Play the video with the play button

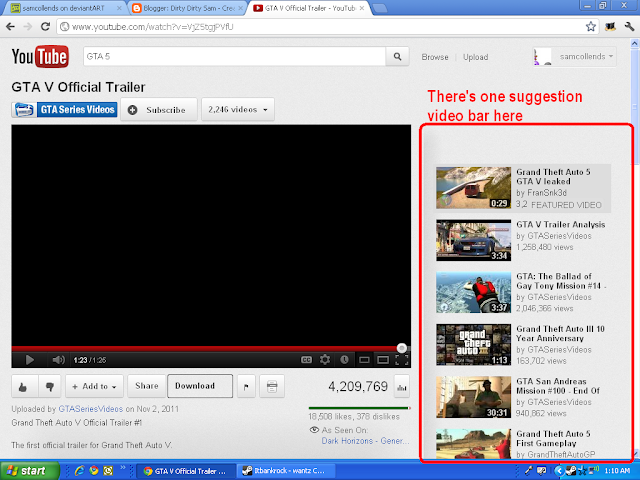coord(29,360)
